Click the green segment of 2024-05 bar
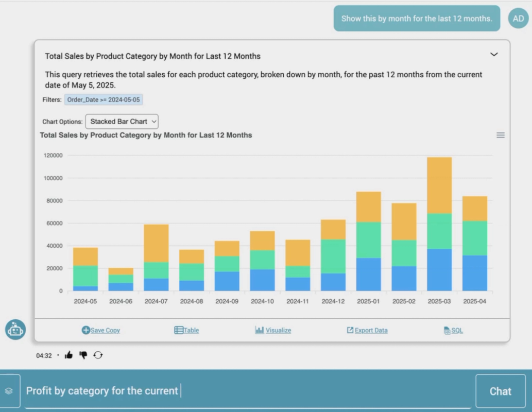This screenshot has width=532, height=412. pos(85,276)
